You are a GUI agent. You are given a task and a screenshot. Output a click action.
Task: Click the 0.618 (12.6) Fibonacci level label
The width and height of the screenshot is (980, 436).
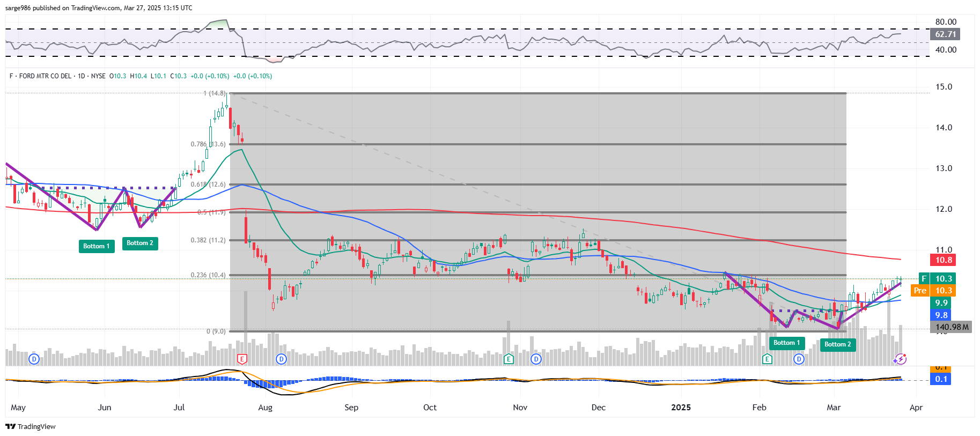click(x=208, y=184)
